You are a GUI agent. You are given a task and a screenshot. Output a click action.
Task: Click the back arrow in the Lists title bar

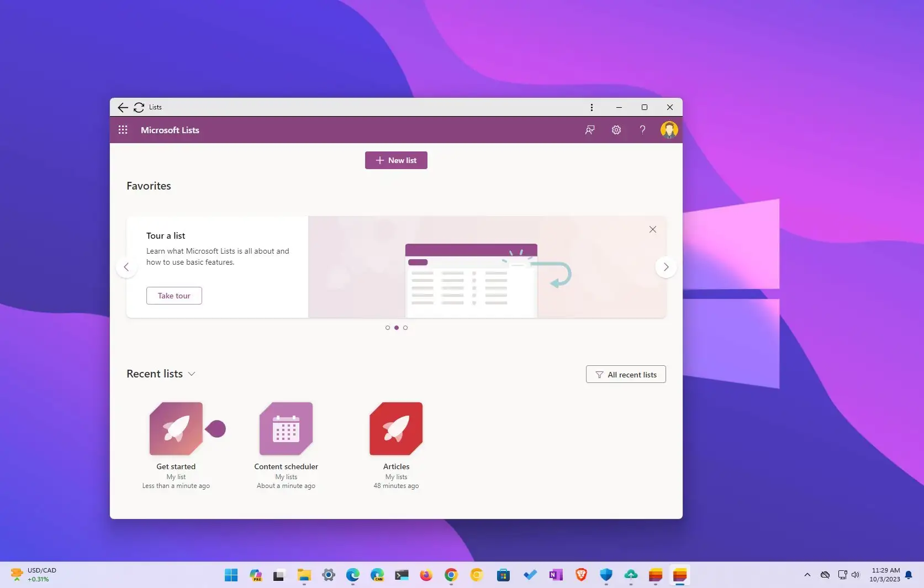click(x=123, y=107)
